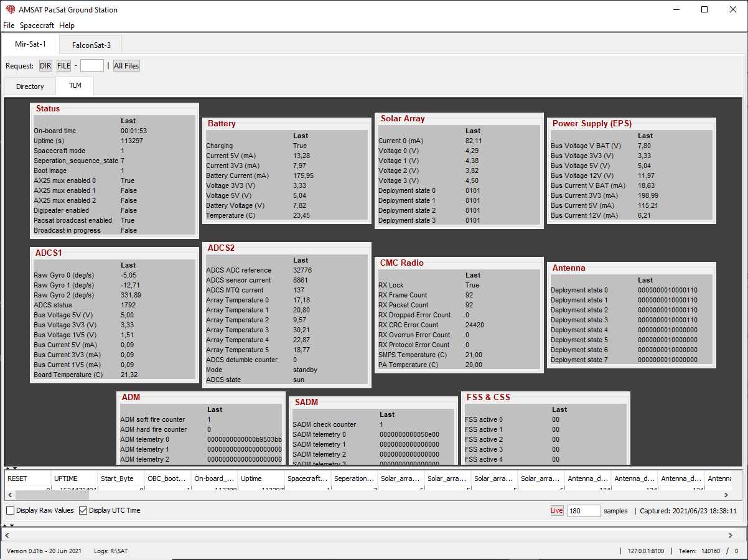Click RX Lock label in CMC Radio
Image resolution: width=748 pixels, height=560 pixels.
coord(391,285)
